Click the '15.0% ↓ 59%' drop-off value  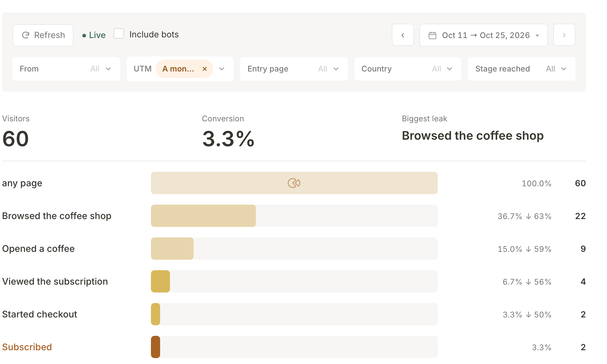coord(524,249)
